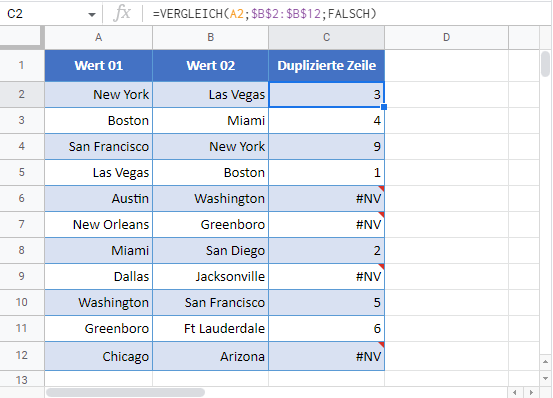Open the Name box dropdown arrow
Screen dimensions: 553x398
point(92,14)
